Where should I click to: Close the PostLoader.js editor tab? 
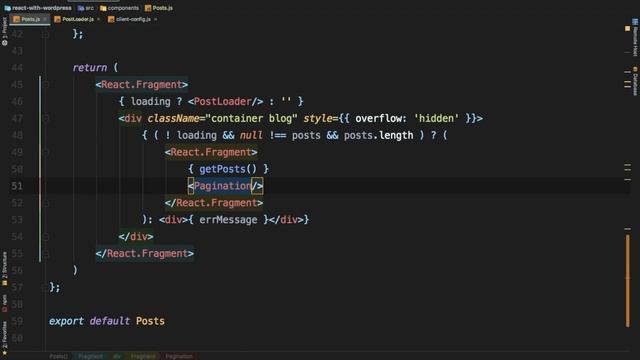98,19
